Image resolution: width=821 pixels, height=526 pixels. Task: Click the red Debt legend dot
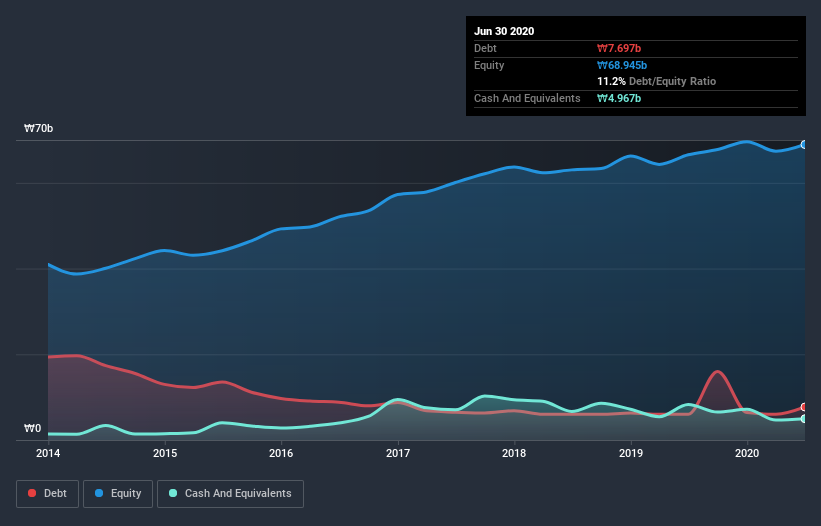tap(32, 493)
